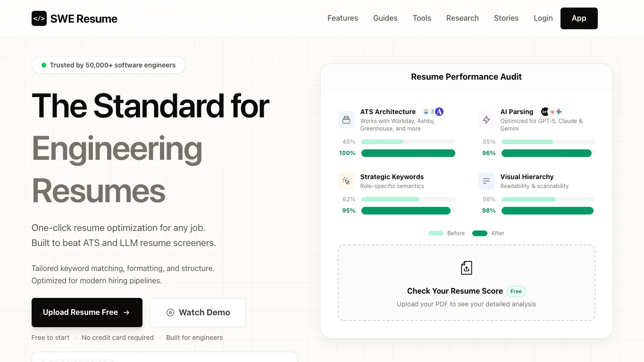Select Research in the top navigation

click(x=462, y=18)
